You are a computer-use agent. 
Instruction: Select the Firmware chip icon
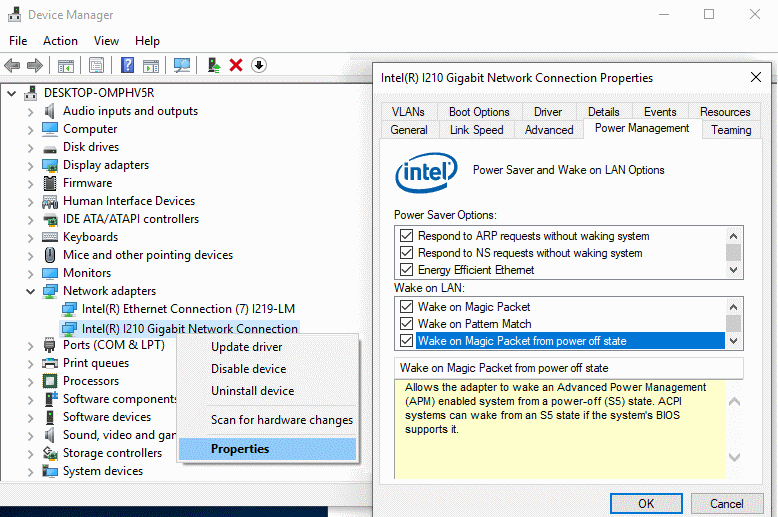(x=50, y=183)
